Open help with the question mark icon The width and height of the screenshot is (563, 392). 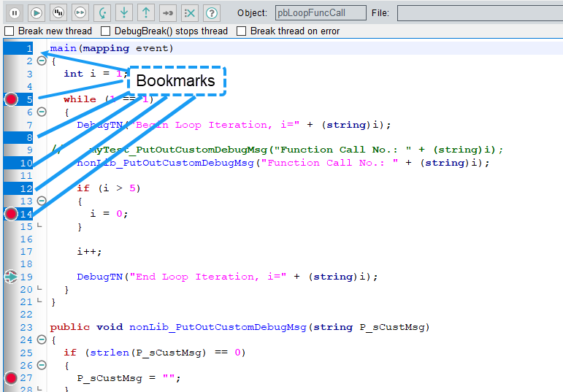click(211, 12)
